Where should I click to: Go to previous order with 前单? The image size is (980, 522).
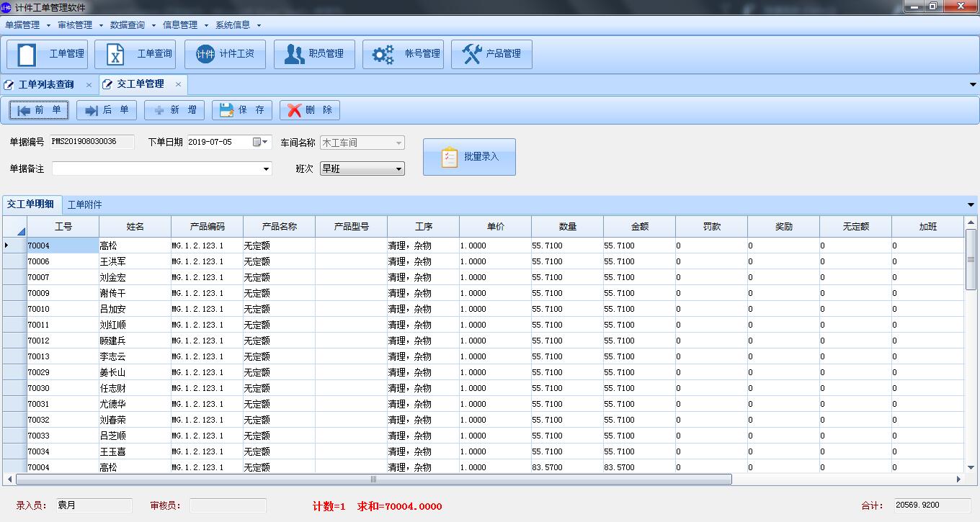pyautogui.click(x=39, y=110)
